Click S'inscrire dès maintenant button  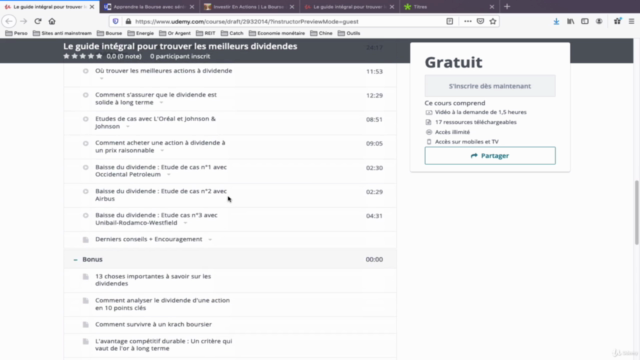pyautogui.click(x=490, y=86)
